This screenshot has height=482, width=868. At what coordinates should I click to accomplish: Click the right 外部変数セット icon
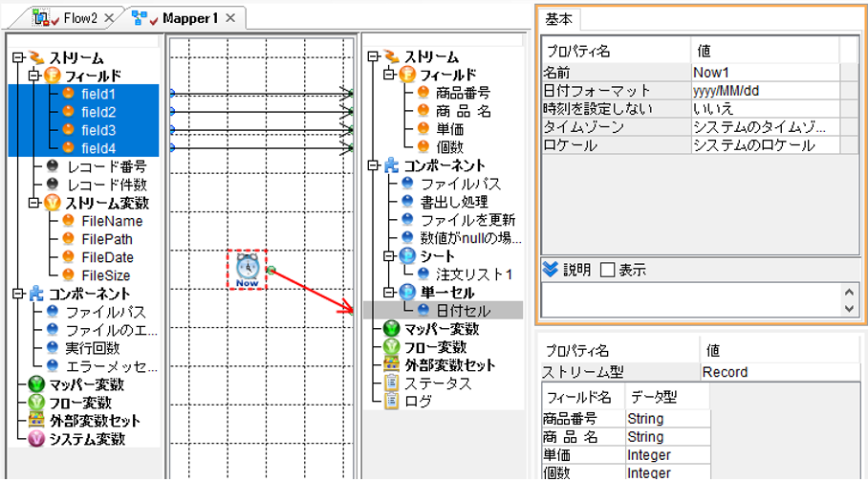click(x=391, y=364)
